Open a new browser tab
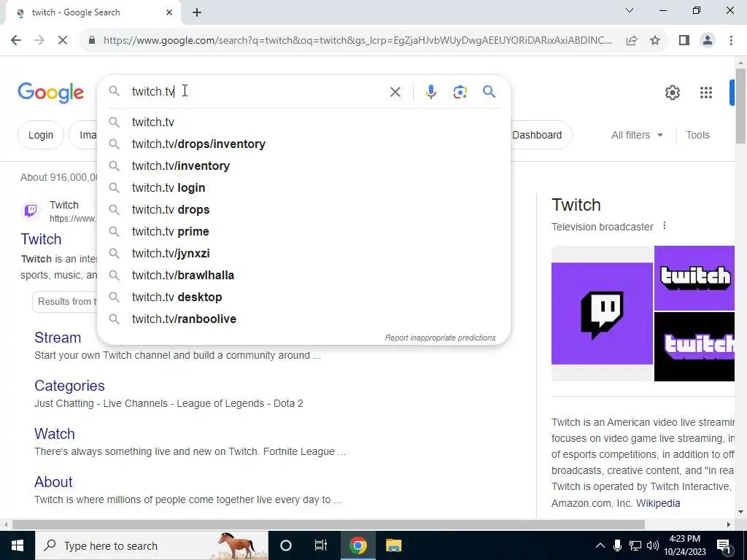This screenshot has width=747, height=560. coord(197,12)
